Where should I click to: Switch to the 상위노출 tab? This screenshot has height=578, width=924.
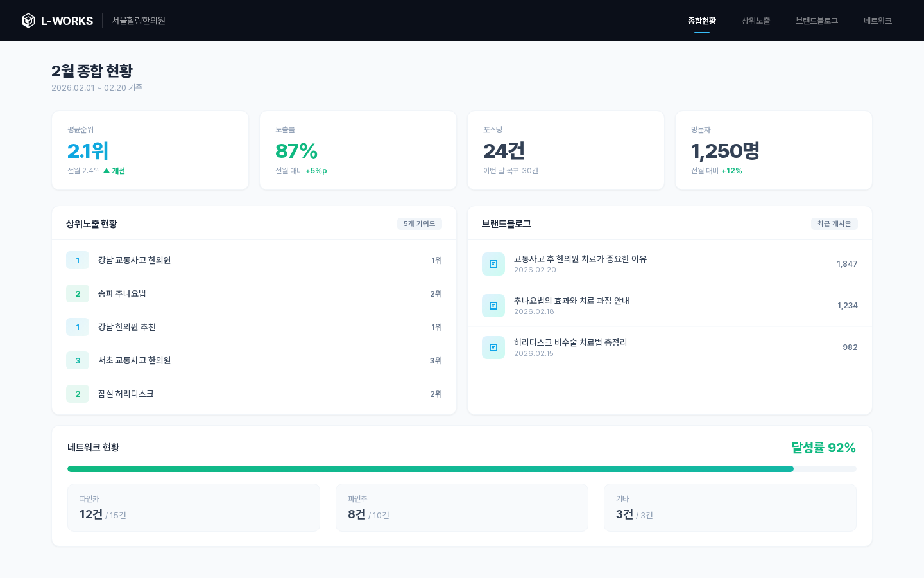pos(755,20)
